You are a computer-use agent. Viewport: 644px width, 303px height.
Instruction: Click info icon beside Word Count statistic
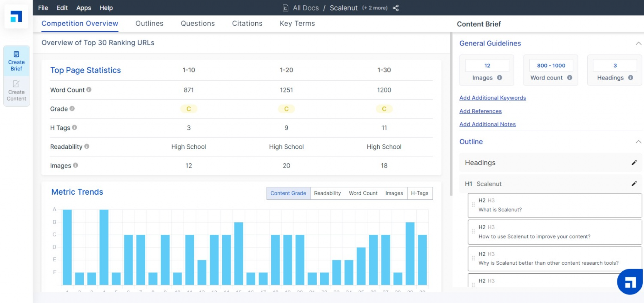(x=89, y=90)
